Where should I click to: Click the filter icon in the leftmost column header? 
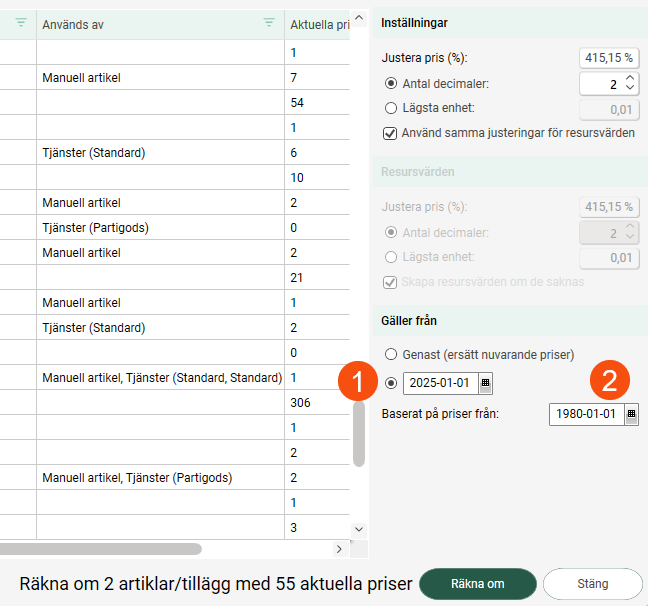click(x=21, y=23)
